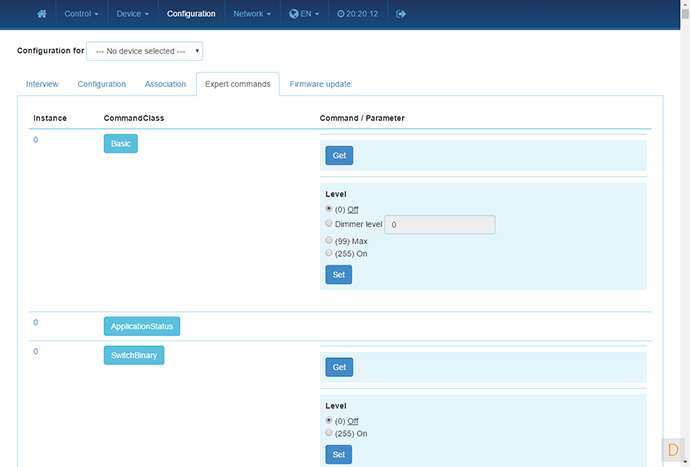Open the Firmware update tab

(320, 84)
